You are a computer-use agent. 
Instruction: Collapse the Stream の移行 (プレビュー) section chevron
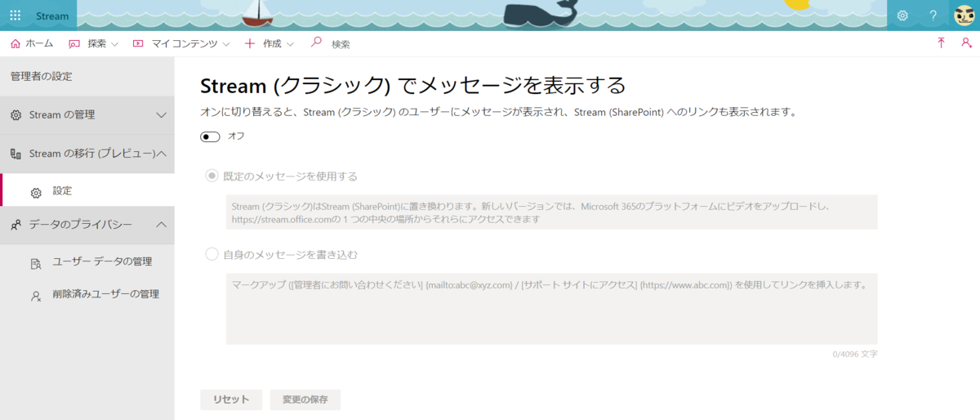[x=162, y=154]
